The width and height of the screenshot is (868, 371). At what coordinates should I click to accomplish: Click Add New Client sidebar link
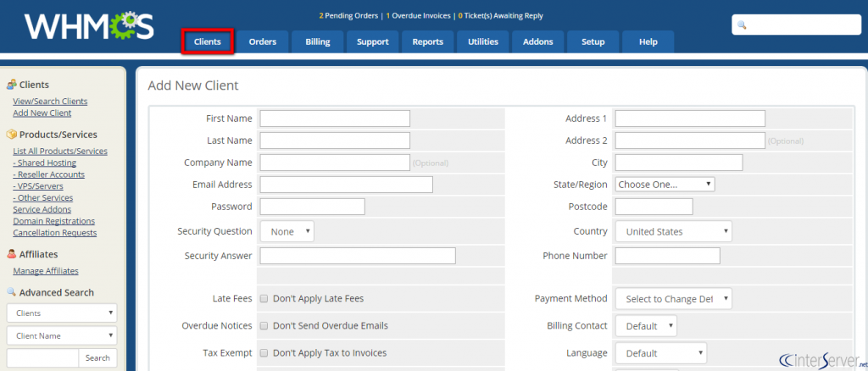coord(42,113)
